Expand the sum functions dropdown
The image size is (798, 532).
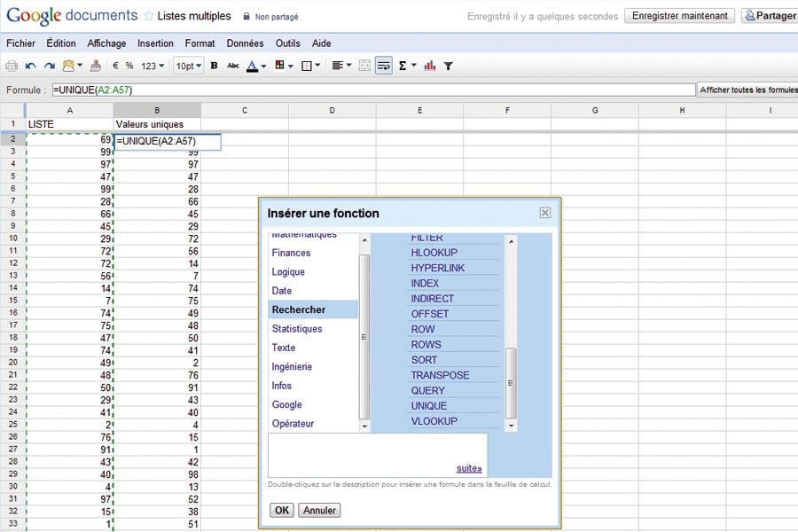click(x=406, y=66)
